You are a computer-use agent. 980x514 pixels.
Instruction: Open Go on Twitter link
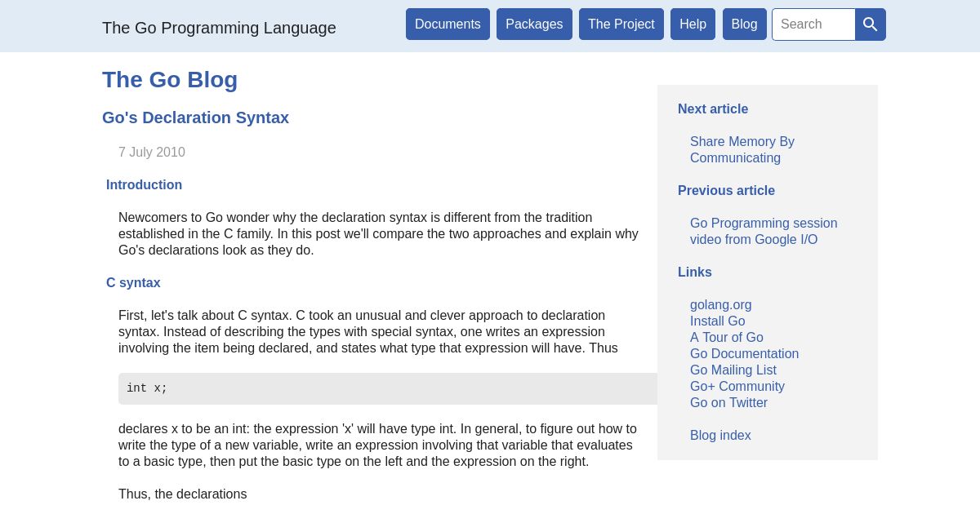pyautogui.click(x=728, y=403)
